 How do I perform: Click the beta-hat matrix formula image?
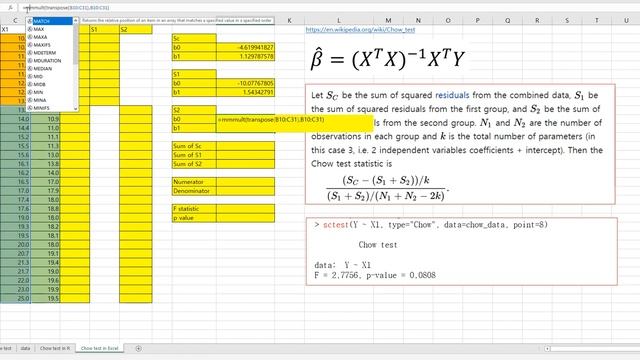pos(388,60)
